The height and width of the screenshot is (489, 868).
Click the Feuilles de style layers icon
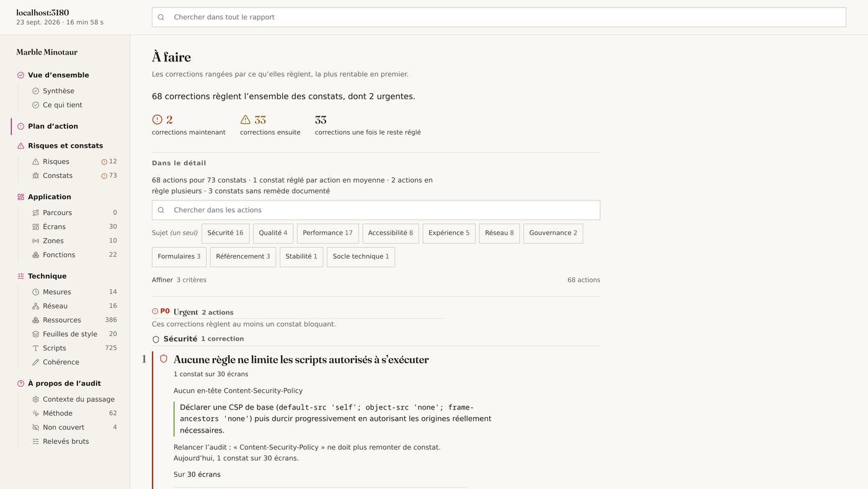click(x=35, y=334)
